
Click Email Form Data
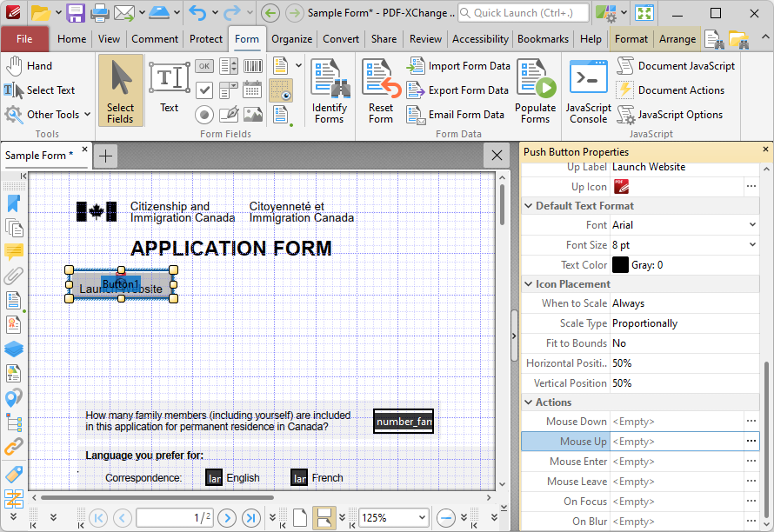[456, 115]
